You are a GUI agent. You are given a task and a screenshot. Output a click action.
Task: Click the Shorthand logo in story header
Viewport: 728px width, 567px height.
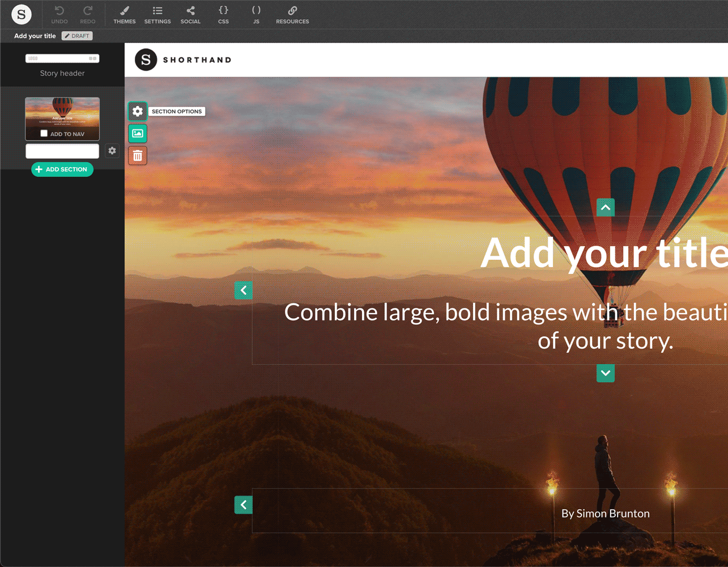tap(183, 60)
